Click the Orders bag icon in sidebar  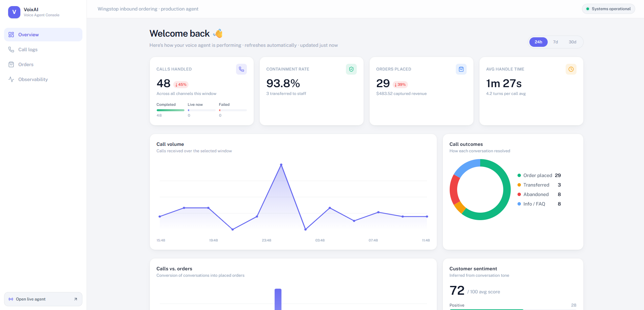(11, 64)
